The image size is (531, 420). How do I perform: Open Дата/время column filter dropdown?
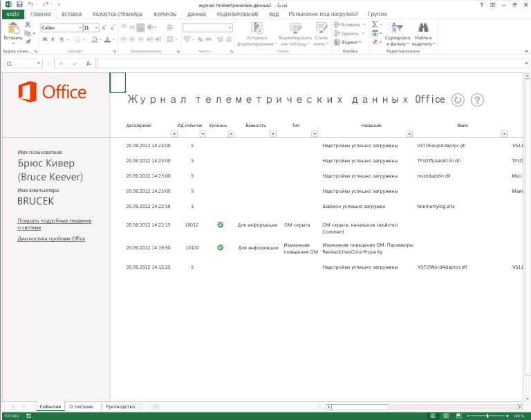[x=174, y=134]
